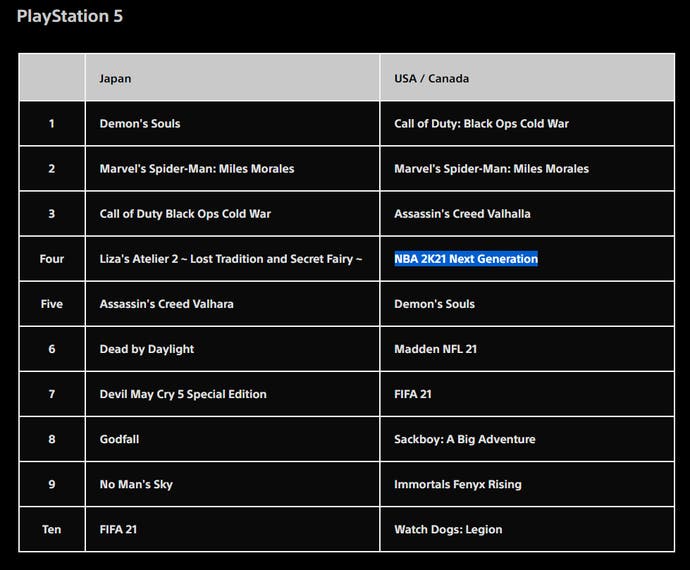Click Assassin's Creed Valhara in Japan column
Viewport: 690px width, 570px height.
click(166, 304)
